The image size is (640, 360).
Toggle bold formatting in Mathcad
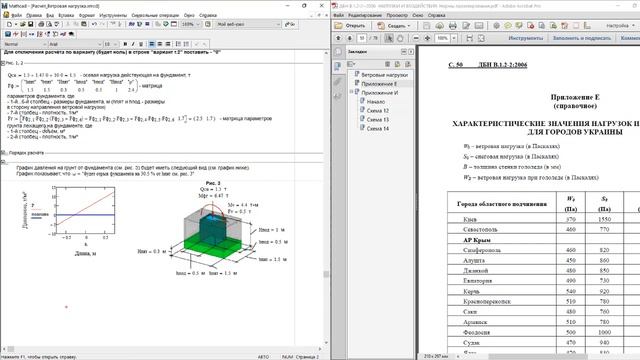(x=125, y=44)
